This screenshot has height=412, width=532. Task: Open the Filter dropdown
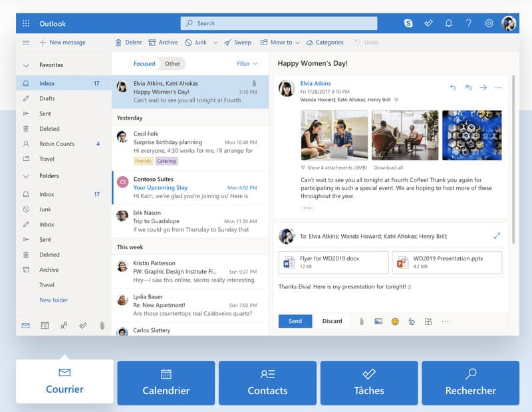(247, 63)
